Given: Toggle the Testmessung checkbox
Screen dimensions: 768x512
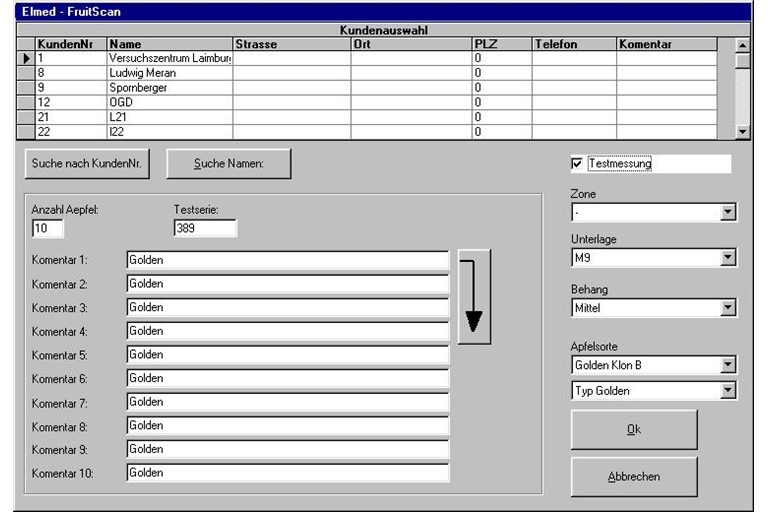Looking at the screenshot, I should (577, 164).
